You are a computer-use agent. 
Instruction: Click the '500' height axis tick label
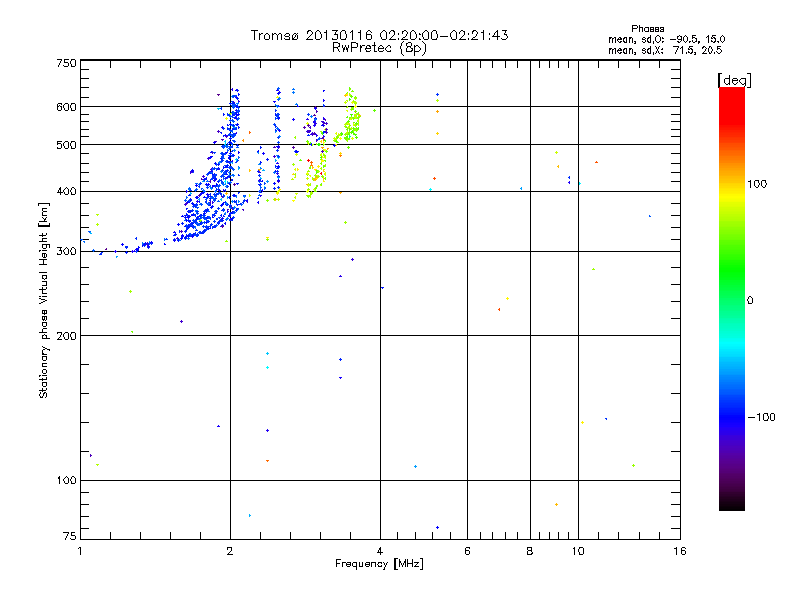coord(66,145)
